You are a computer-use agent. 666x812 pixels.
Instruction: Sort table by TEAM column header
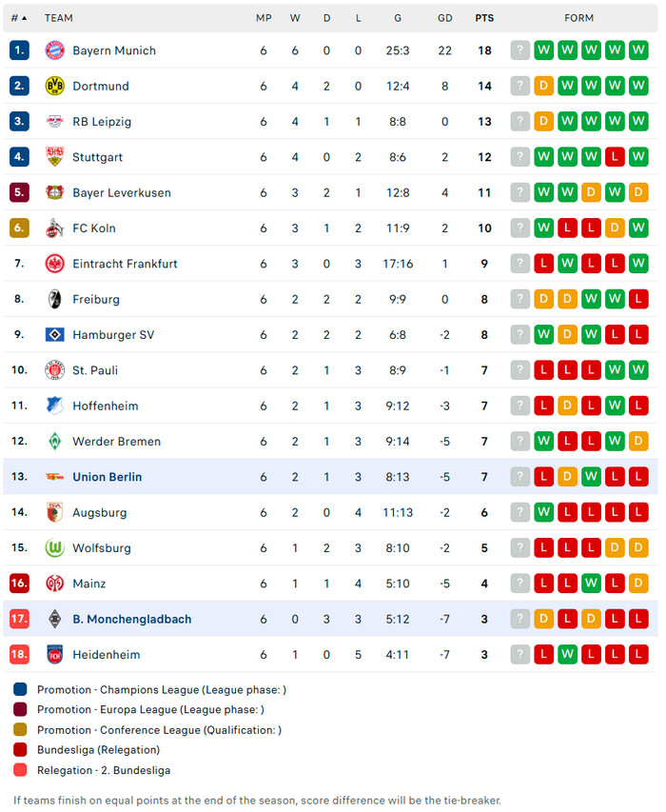[58, 18]
